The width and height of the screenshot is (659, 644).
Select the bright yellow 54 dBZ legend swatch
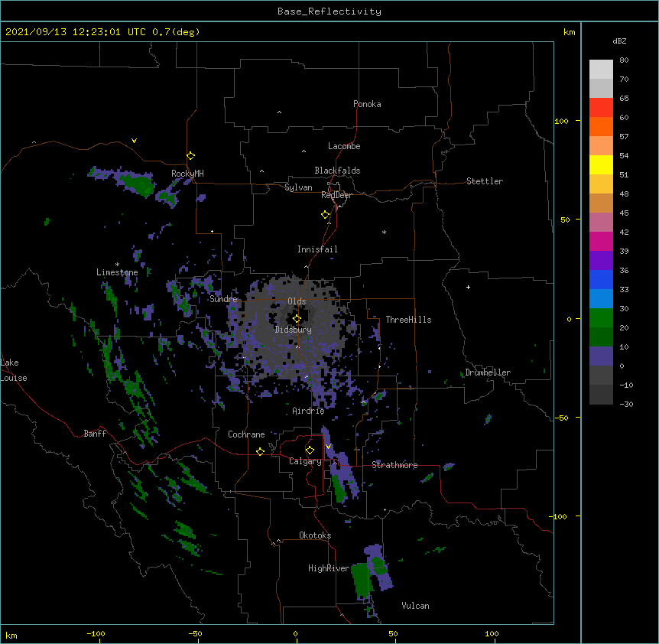pos(601,164)
